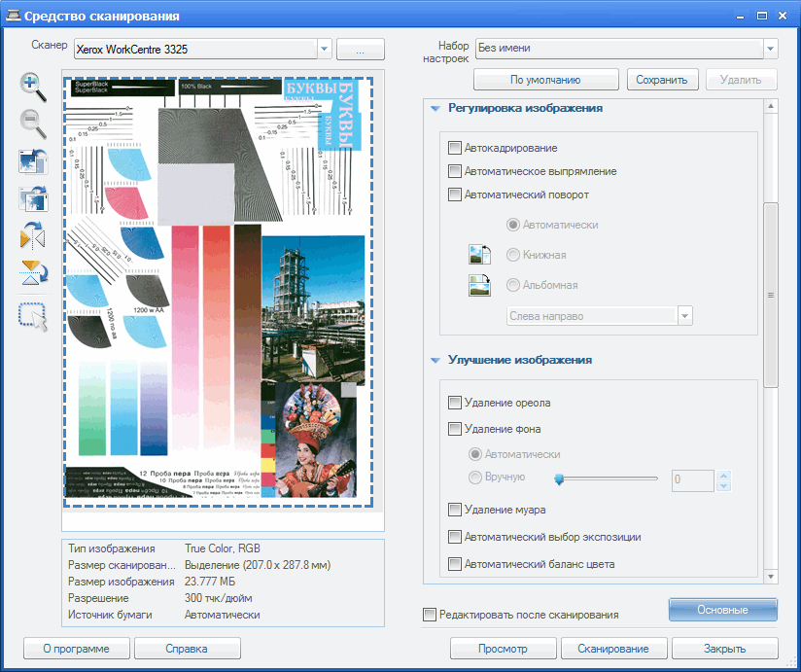
Task: Open О программе dialog
Action: 76,649
